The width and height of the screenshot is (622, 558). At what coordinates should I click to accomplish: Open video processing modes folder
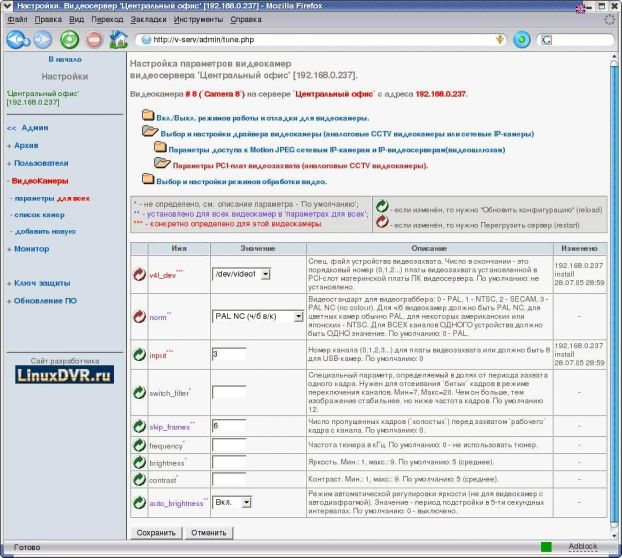click(x=148, y=179)
